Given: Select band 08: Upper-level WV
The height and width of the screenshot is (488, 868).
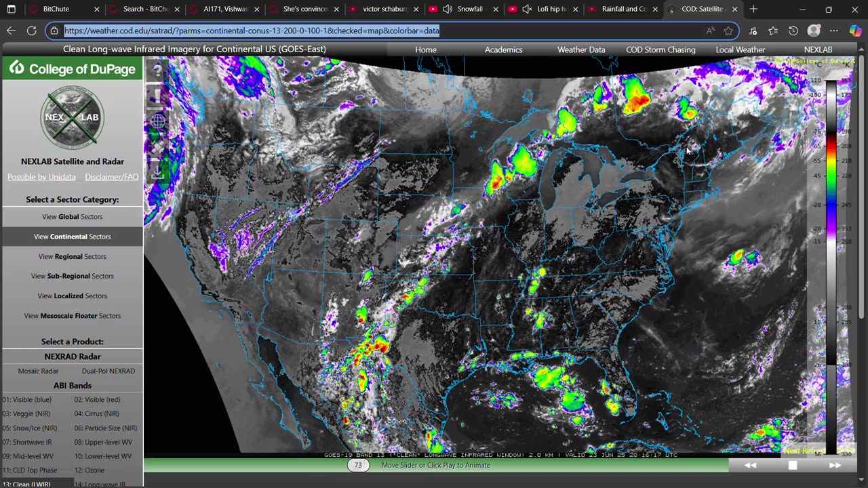Looking at the screenshot, I should pyautogui.click(x=103, y=442).
